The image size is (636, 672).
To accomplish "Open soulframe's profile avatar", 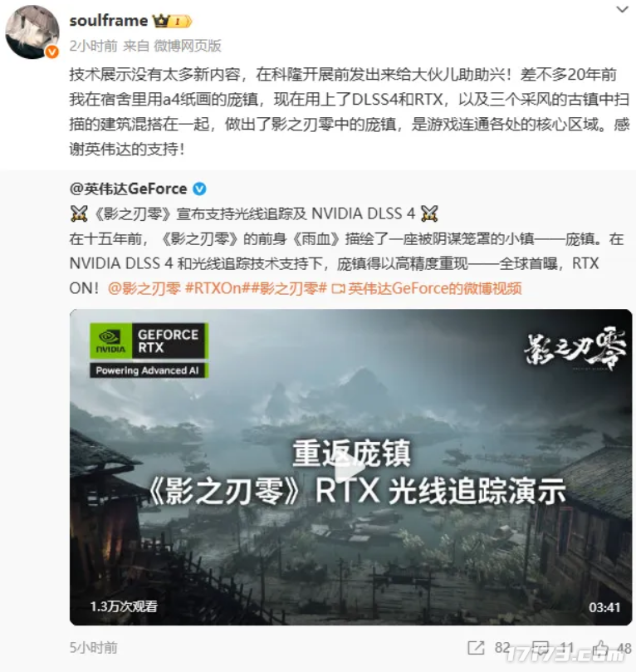I will (32, 32).
